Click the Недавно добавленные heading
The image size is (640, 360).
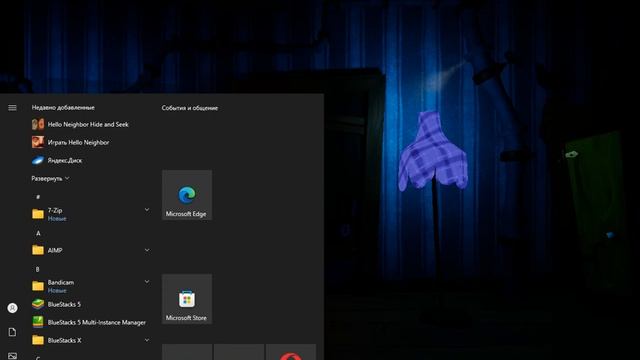pos(63,107)
